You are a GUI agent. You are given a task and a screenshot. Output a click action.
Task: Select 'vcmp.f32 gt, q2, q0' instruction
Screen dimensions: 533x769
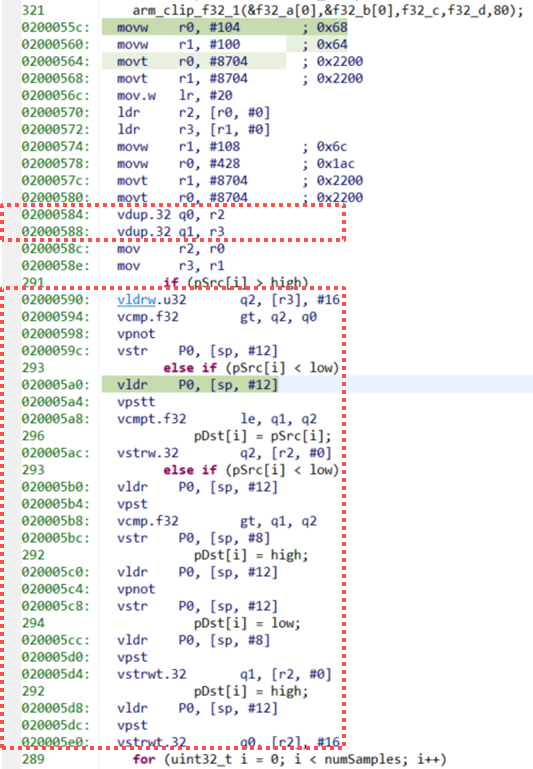(x=217, y=317)
